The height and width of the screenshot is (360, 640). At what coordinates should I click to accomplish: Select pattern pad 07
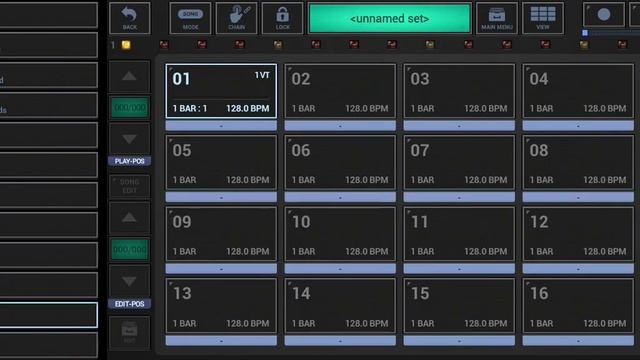[x=459, y=163]
